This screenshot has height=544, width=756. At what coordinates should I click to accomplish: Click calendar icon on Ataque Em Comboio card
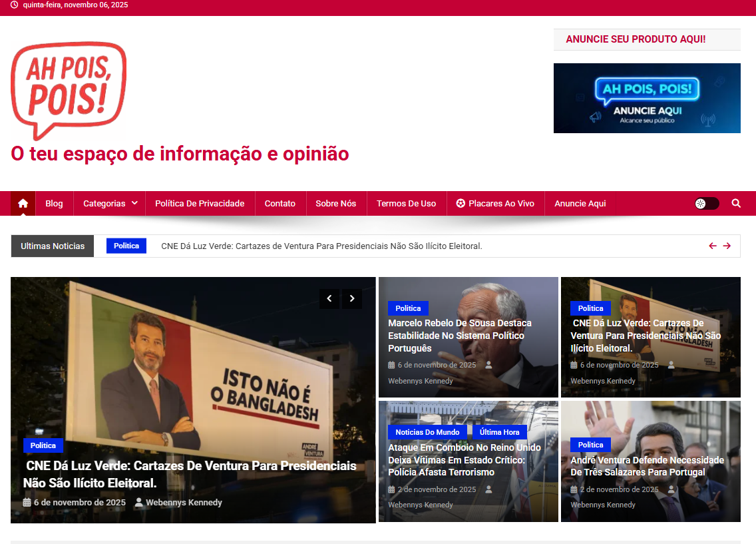click(x=391, y=489)
